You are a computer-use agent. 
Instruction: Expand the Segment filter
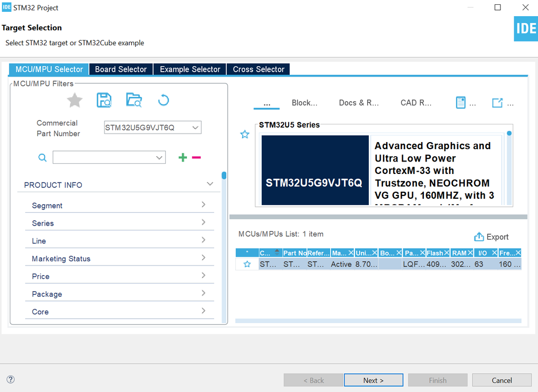tap(203, 205)
